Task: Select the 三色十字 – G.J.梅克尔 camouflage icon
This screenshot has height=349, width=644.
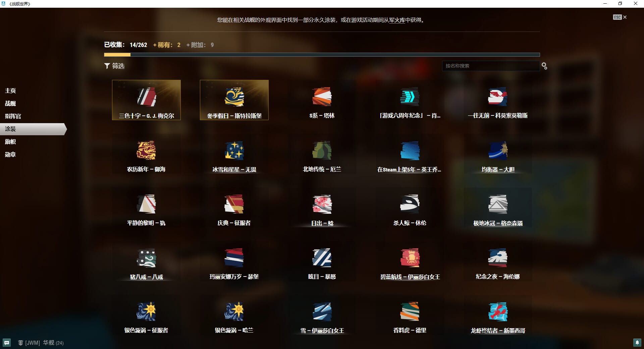Action: 147,97
